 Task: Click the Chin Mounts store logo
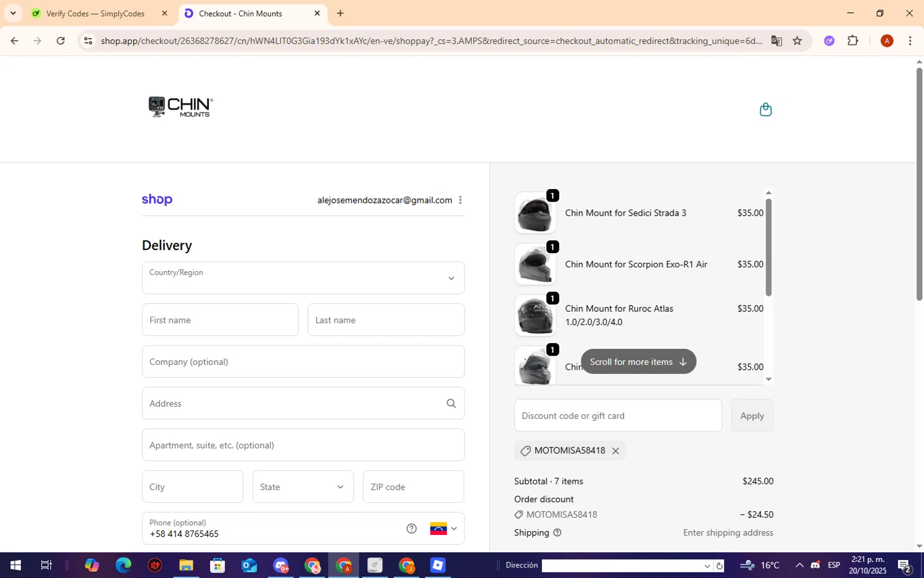pyautogui.click(x=180, y=107)
